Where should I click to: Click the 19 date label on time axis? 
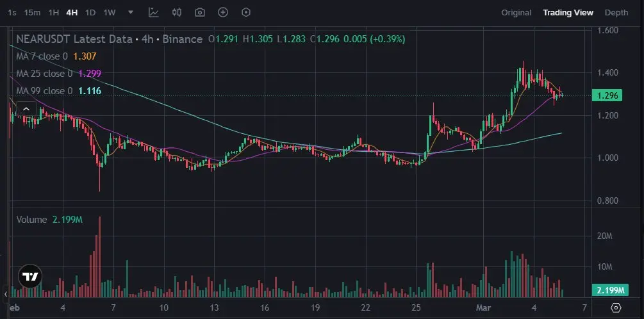[x=315, y=307]
